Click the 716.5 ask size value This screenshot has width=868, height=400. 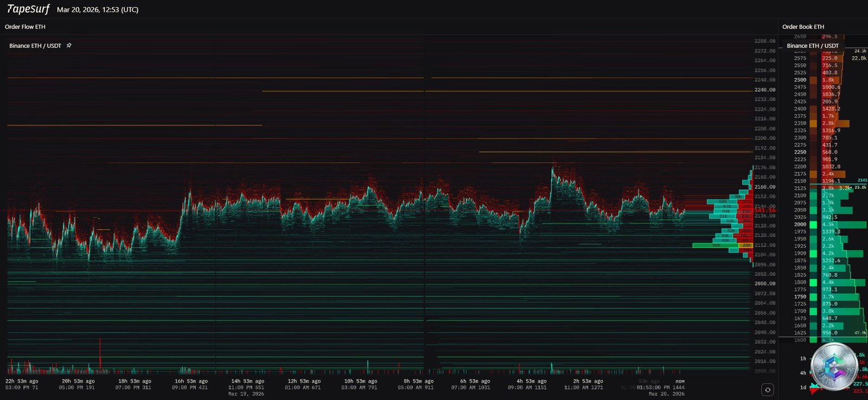pyautogui.click(x=829, y=65)
